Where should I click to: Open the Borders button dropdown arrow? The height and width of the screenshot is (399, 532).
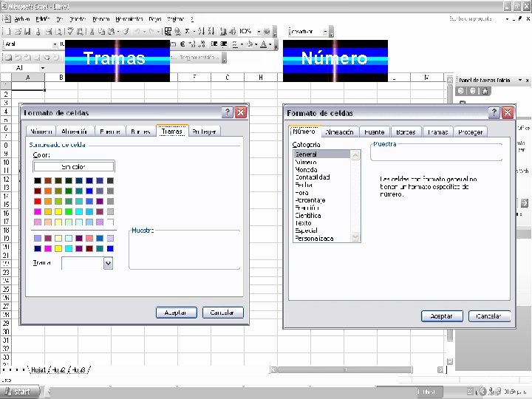click(242, 44)
